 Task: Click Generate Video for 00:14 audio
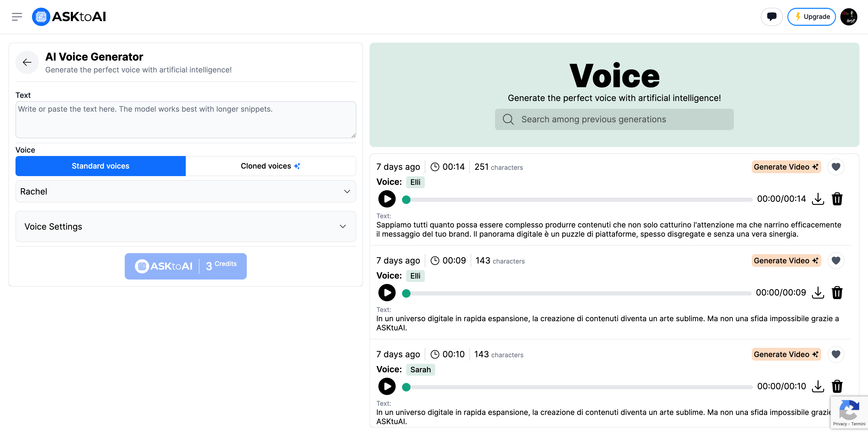786,167
